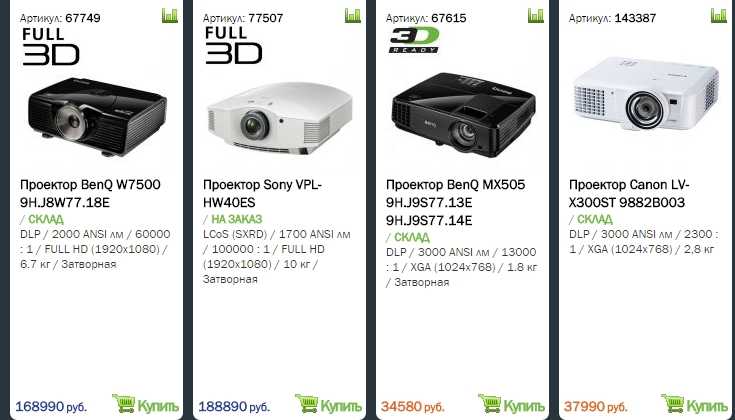Screen dimensions: 735x420
Task: Click compare chart icon for item 67749
Action: [x=170, y=15]
